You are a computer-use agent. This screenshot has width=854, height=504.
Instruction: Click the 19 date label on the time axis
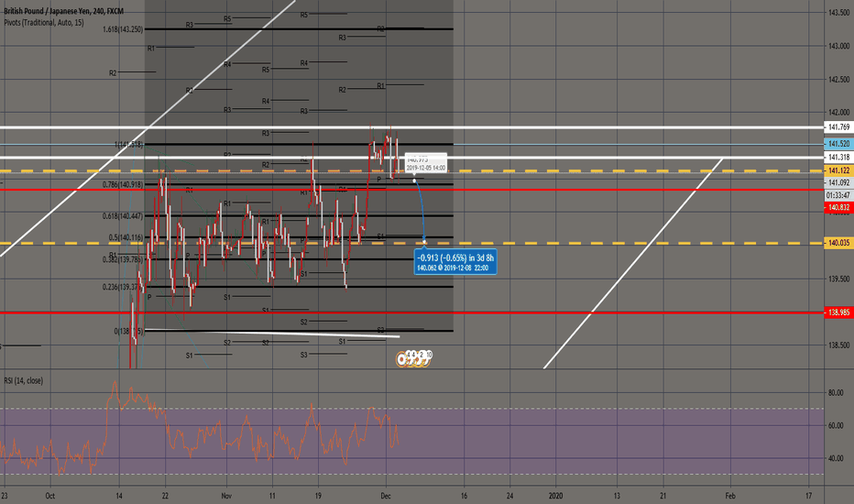coord(318,496)
